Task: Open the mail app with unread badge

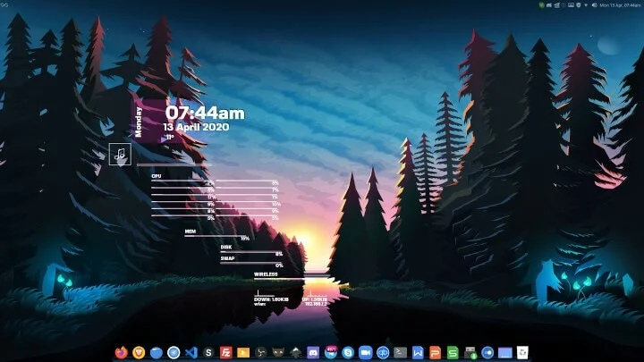Action: (331, 352)
